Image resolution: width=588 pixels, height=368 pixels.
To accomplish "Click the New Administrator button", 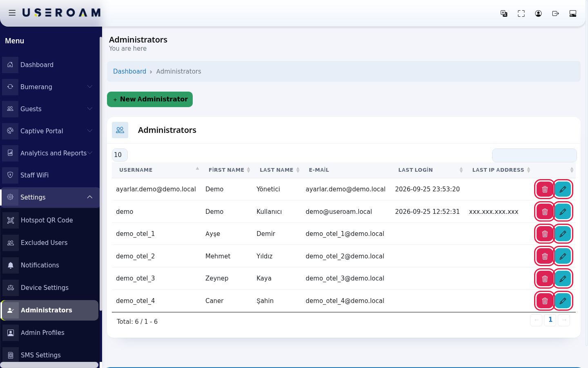I will point(150,99).
